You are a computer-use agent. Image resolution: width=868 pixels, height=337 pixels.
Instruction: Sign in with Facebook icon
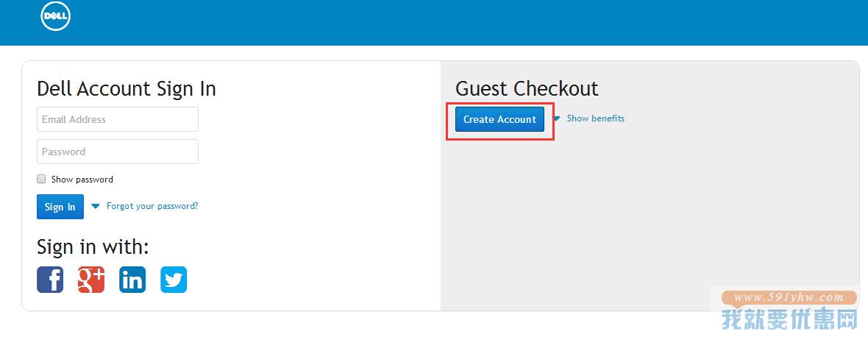(x=50, y=280)
